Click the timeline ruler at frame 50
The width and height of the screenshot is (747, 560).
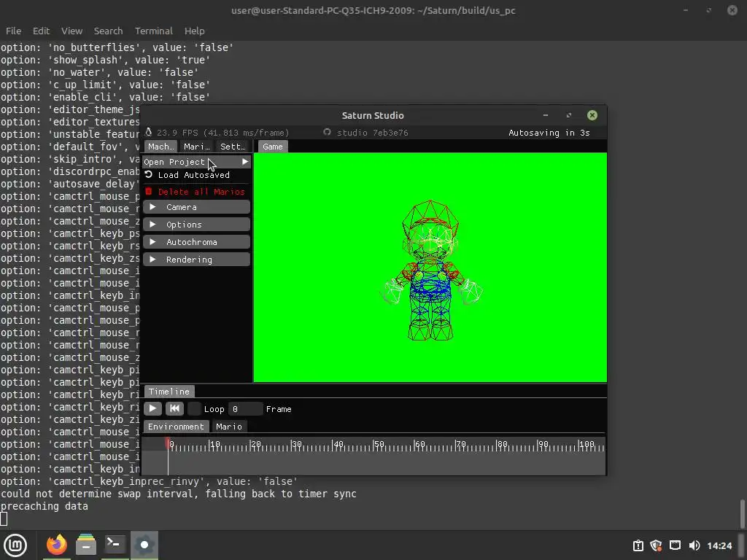(x=374, y=445)
